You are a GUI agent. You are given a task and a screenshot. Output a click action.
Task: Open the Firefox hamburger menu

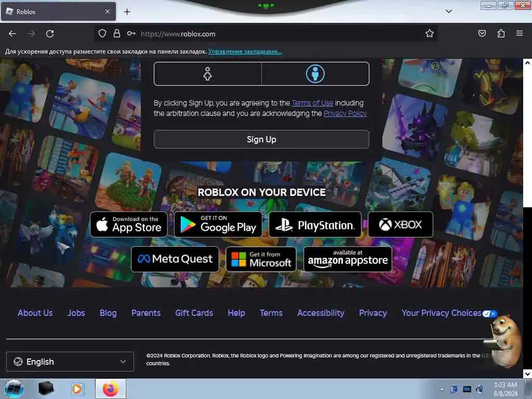point(520,33)
